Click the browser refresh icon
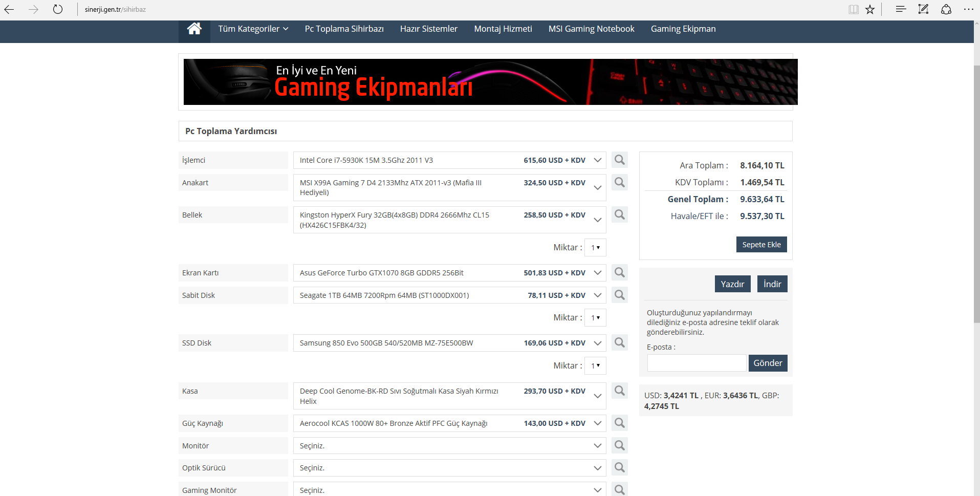 click(x=58, y=9)
